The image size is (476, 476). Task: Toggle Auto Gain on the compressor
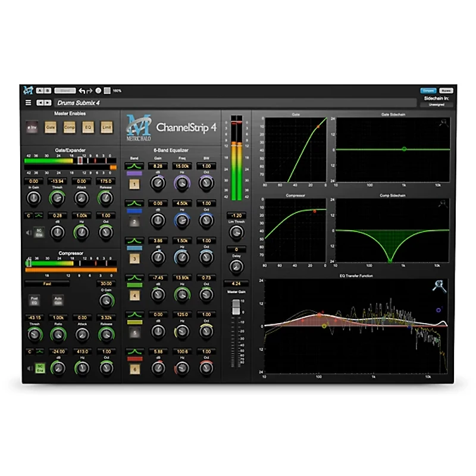57,300
